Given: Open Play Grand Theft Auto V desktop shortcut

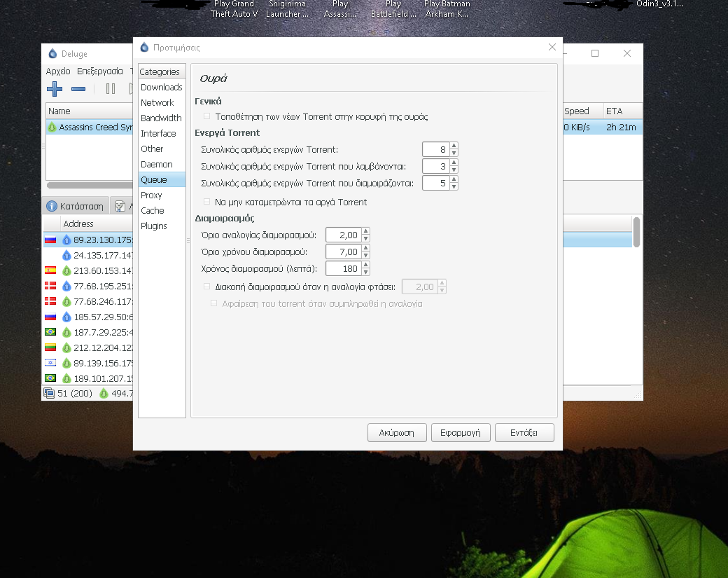Looking at the screenshot, I should pos(234,9).
